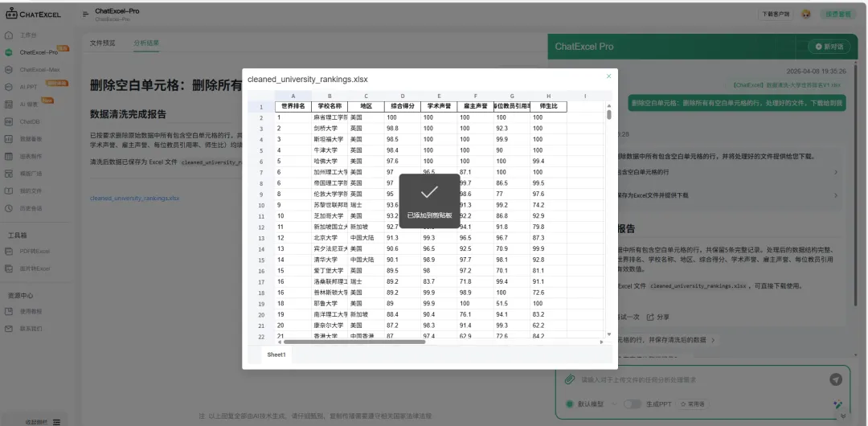Open 联系我们 in the sidebar
The width and height of the screenshot is (868, 426).
pos(31,329)
